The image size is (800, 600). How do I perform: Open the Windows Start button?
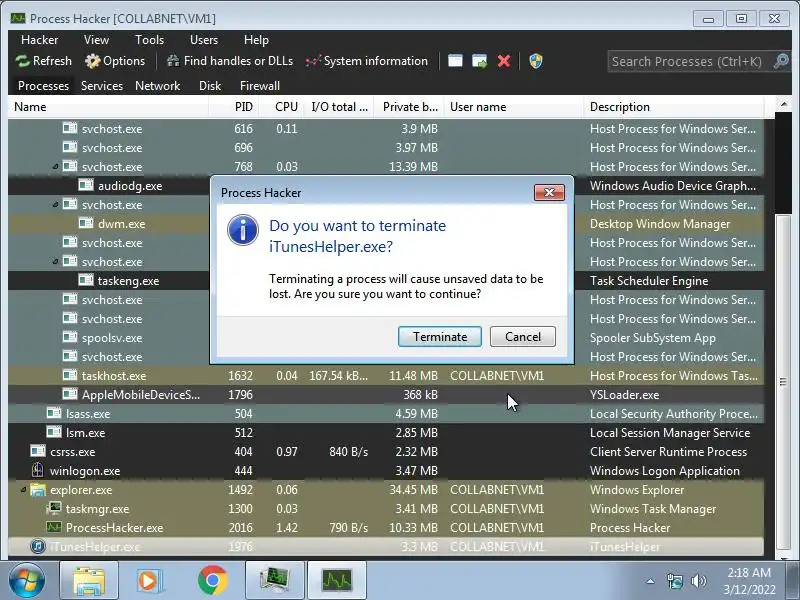(26, 581)
